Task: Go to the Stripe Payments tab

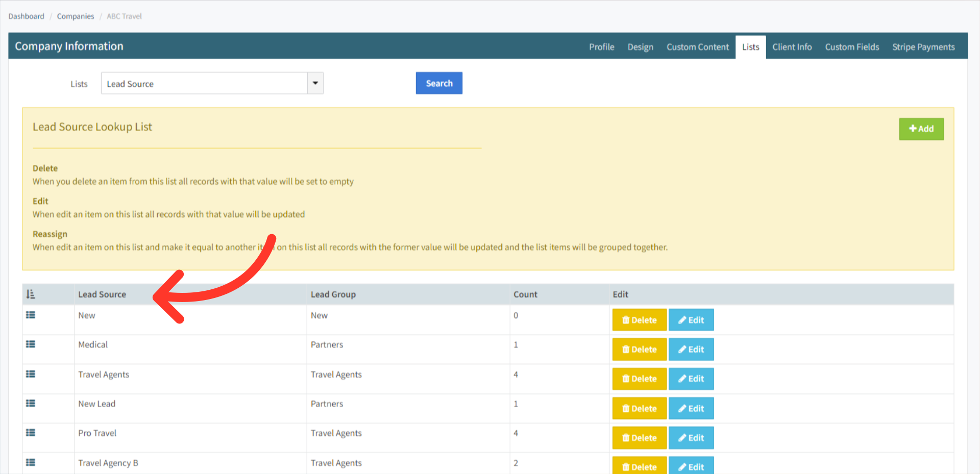Action: (923, 47)
